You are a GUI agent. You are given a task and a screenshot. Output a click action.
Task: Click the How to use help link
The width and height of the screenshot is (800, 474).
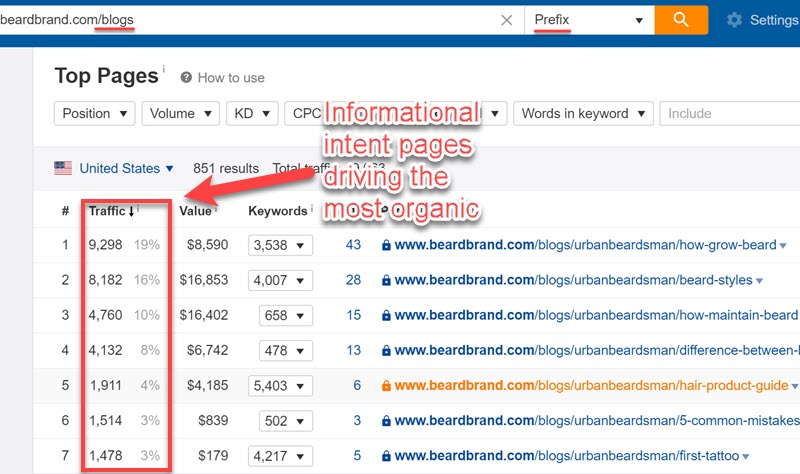click(231, 78)
